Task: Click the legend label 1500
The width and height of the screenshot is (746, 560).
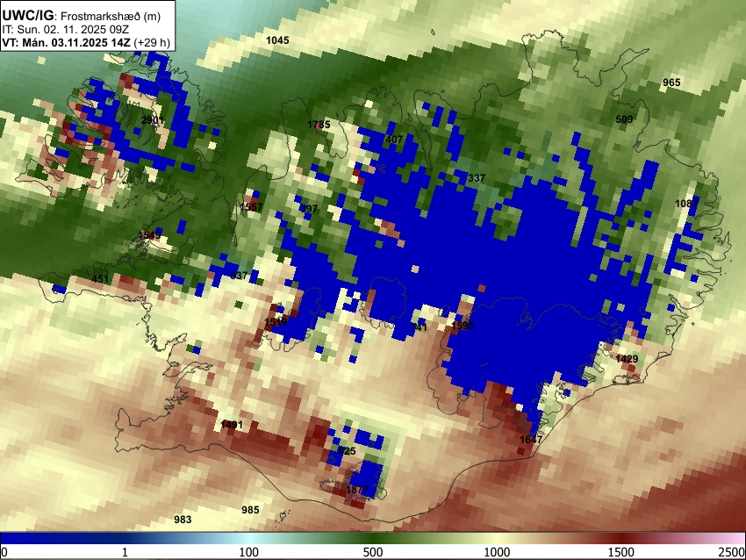Action: (x=621, y=552)
